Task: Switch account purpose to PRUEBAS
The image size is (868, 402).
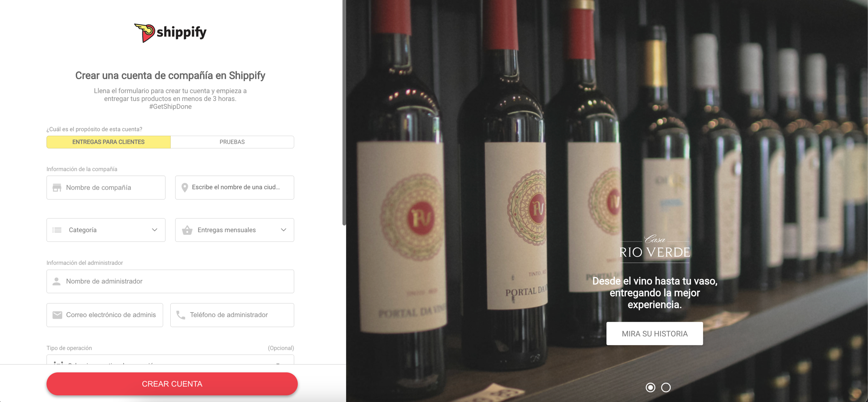Action: [232, 142]
